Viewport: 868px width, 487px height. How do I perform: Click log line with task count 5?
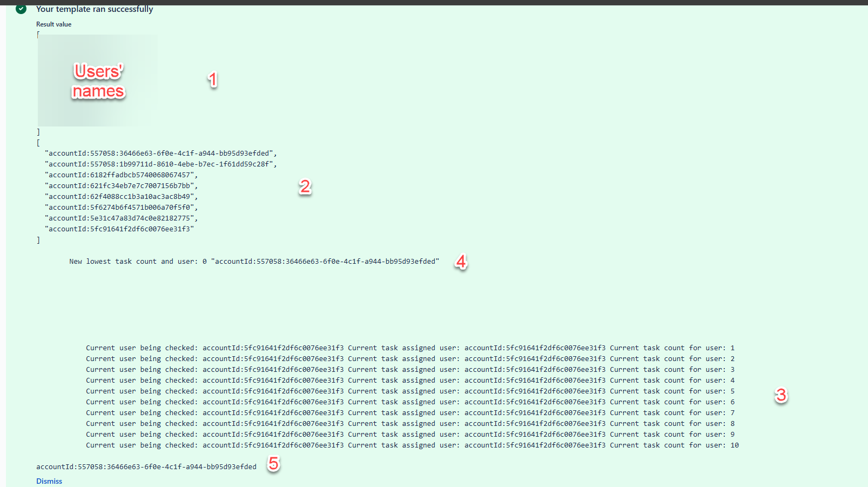(410, 391)
